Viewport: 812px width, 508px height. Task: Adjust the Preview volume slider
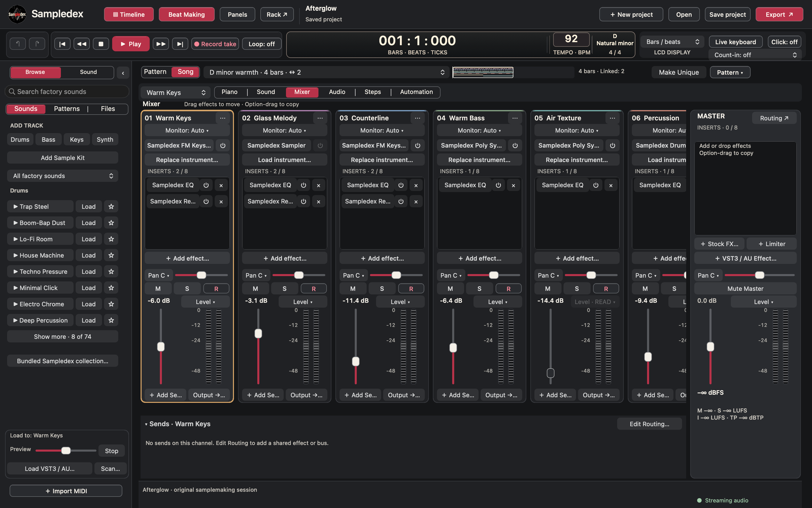click(66, 451)
